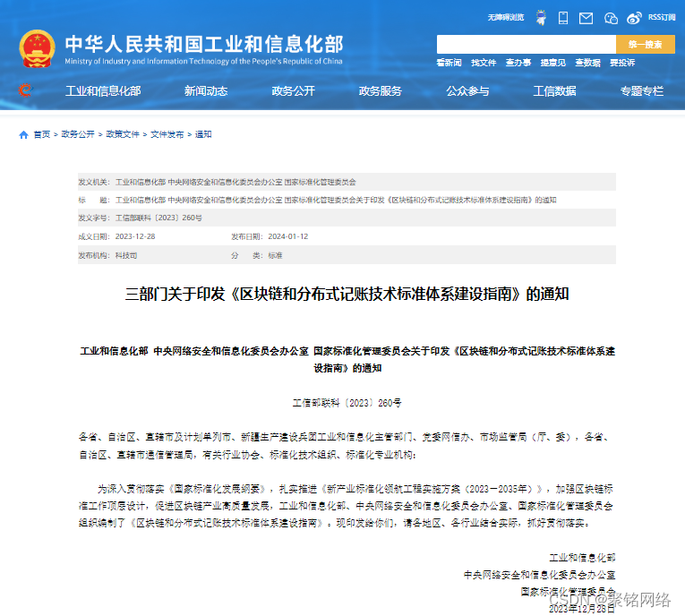Image resolution: width=685 pixels, height=616 pixels.
Task: Open the 专题专栏 nav menu
Action: coord(642,90)
